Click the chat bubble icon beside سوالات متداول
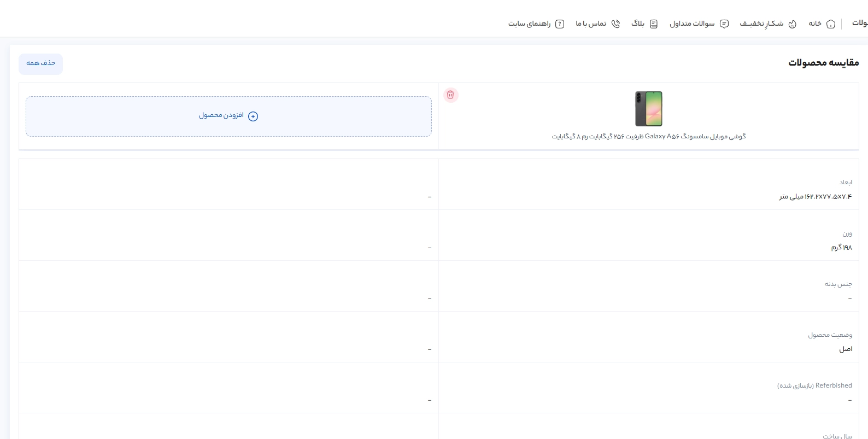This screenshot has height=439, width=868. 724,24
